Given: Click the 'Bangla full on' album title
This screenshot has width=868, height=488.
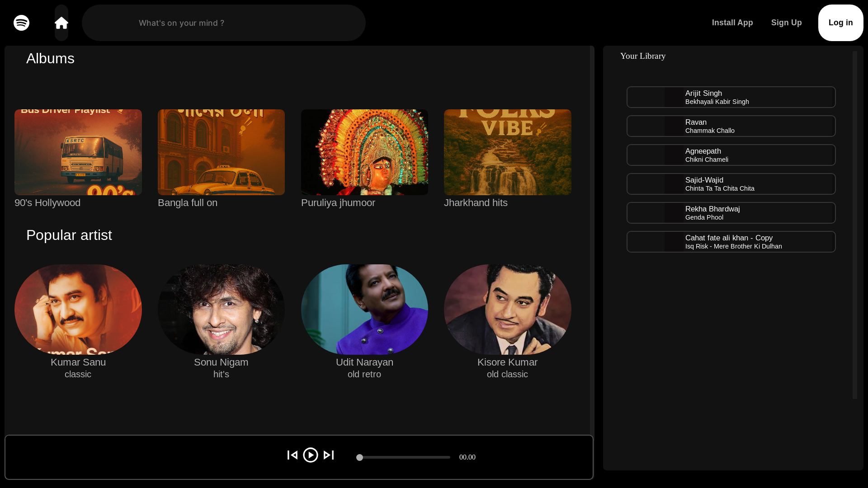Looking at the screenshot, I should click(x=188, y=203).
